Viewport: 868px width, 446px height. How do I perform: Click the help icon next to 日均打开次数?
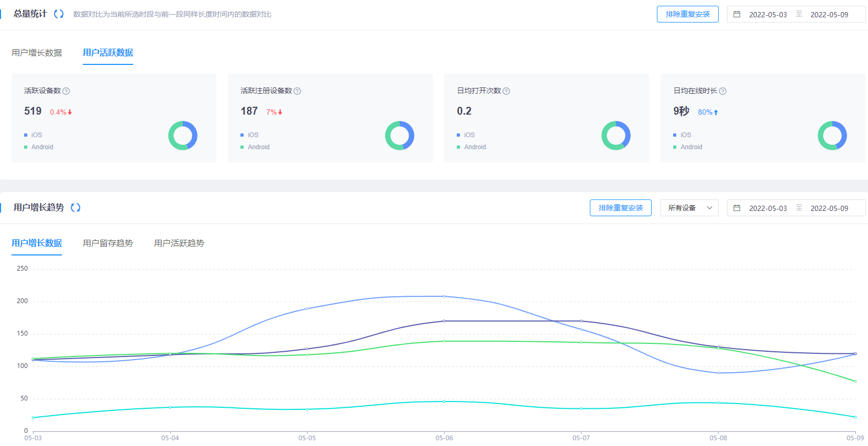tap(506, 91)
